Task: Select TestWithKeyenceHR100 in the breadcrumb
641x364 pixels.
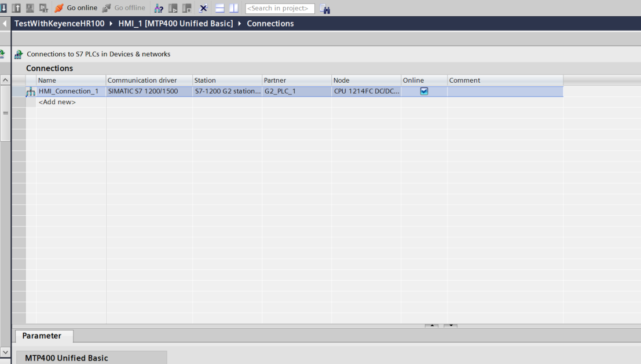Action: click(x=59, y=24)
